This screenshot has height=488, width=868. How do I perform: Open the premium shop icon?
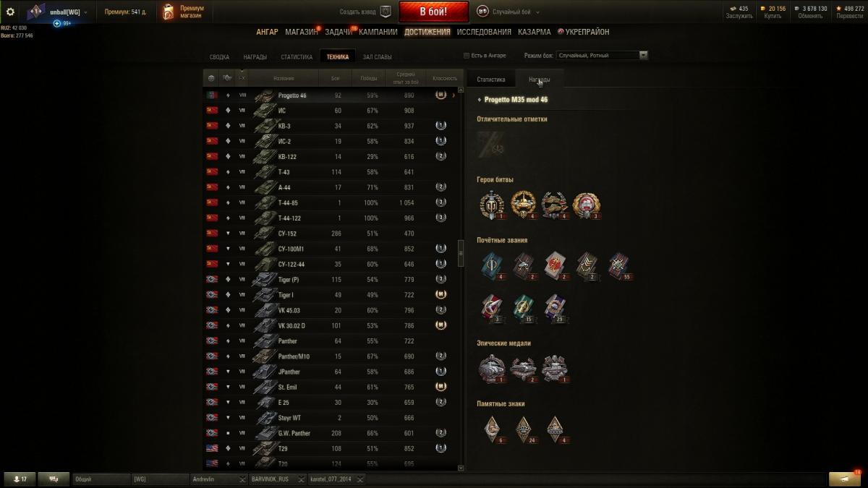tap(169, 12)
